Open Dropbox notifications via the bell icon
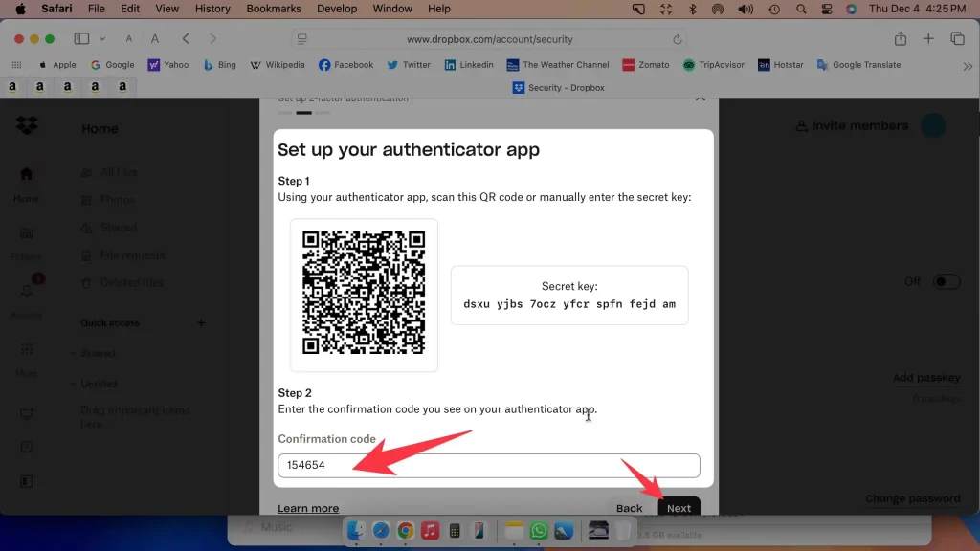This screenshot has height=551, width=980. (27, 289)
